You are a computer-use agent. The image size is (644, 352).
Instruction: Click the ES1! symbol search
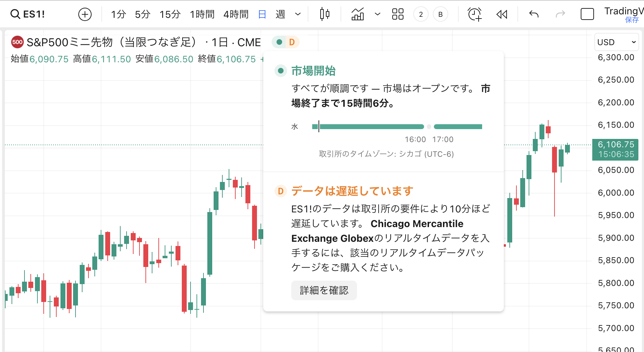coord(28,14)
